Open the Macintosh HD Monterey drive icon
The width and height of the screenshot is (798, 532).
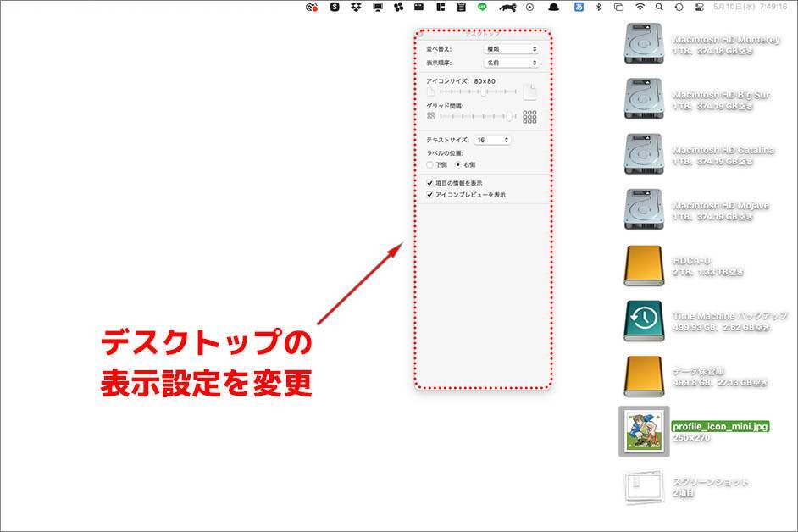click(x=644, y=43)
